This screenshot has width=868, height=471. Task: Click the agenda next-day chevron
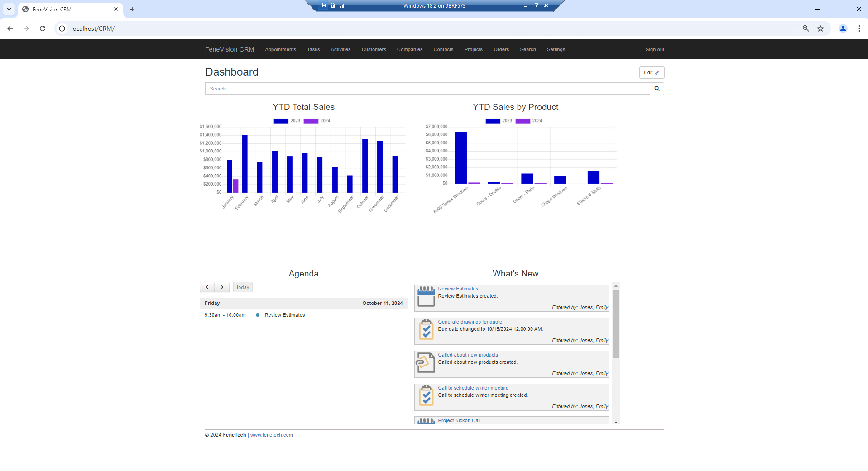pyautogui.click(x=221, y=287)
